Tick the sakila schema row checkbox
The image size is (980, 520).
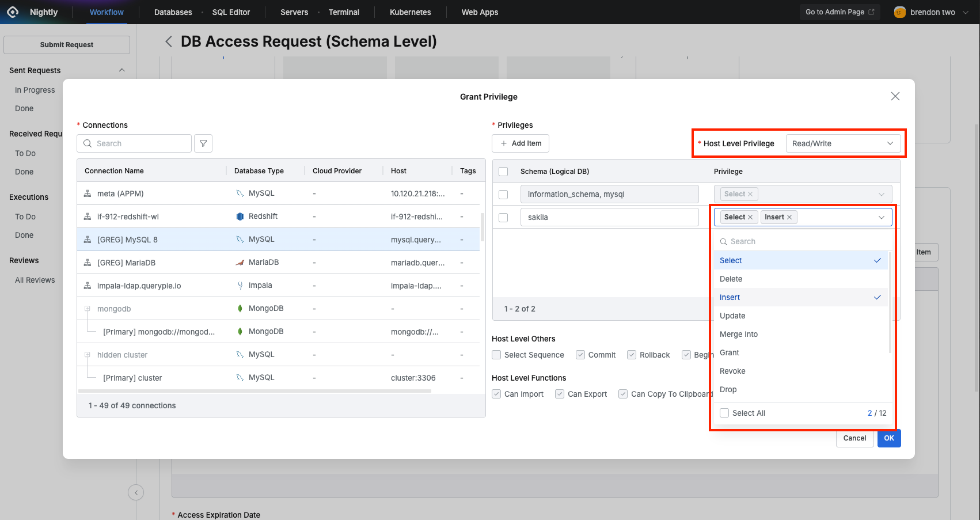503,218
